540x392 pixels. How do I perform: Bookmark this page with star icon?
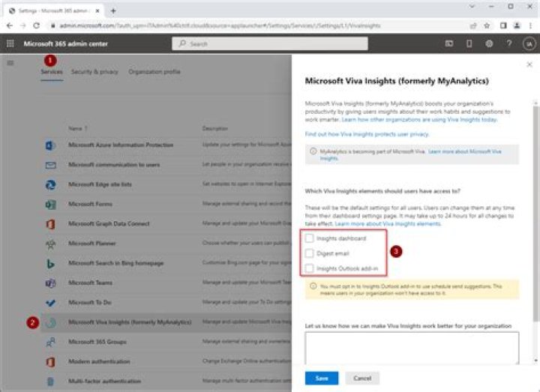[487, 25]
